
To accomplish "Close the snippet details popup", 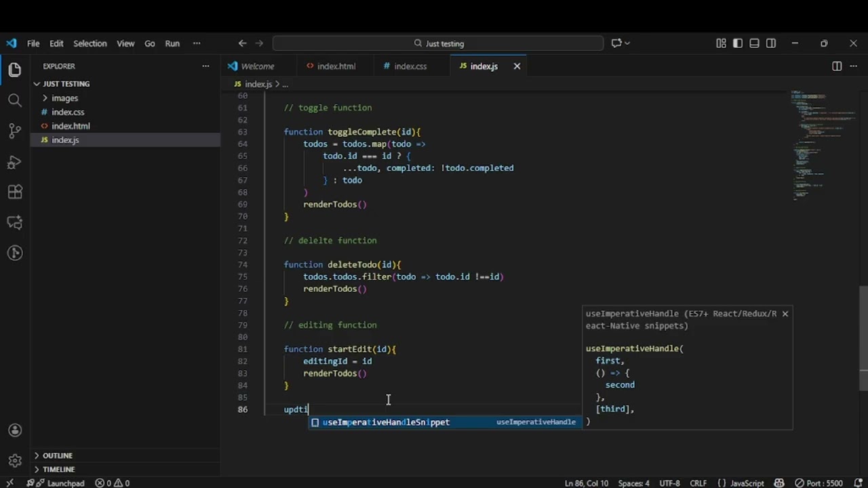I will pyautogui.click(x=785, y=314).
